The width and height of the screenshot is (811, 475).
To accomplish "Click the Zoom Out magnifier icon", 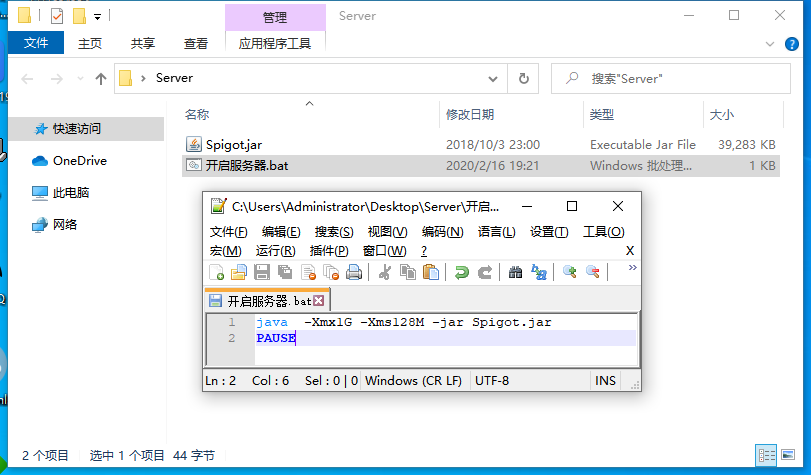I will 593,272.
